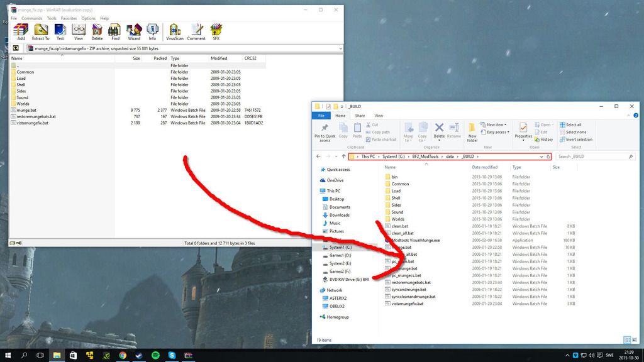Click Extract To in WinRAR toolbar
The width and height of the screenshot is (644, 362).
41,31
